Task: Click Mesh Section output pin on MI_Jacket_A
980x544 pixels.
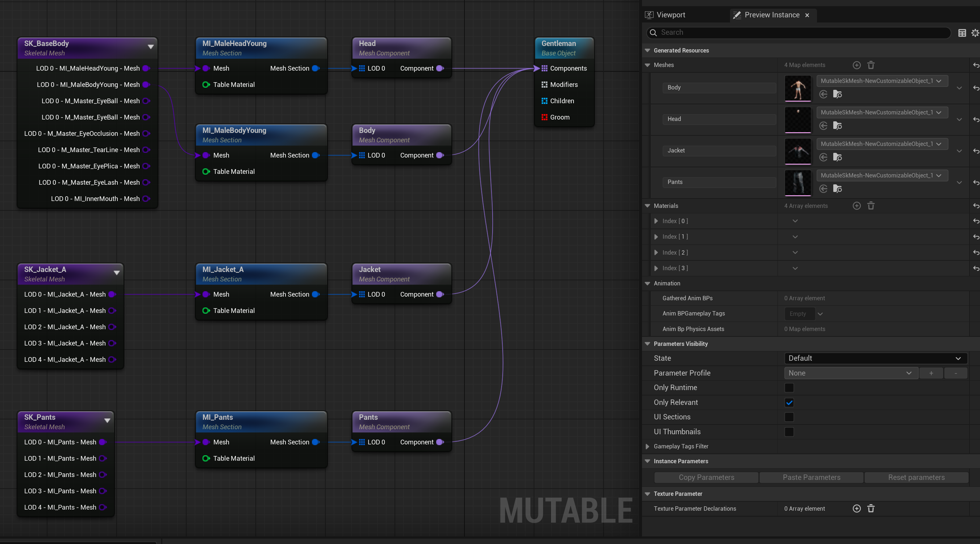Action: click(316, 294)
